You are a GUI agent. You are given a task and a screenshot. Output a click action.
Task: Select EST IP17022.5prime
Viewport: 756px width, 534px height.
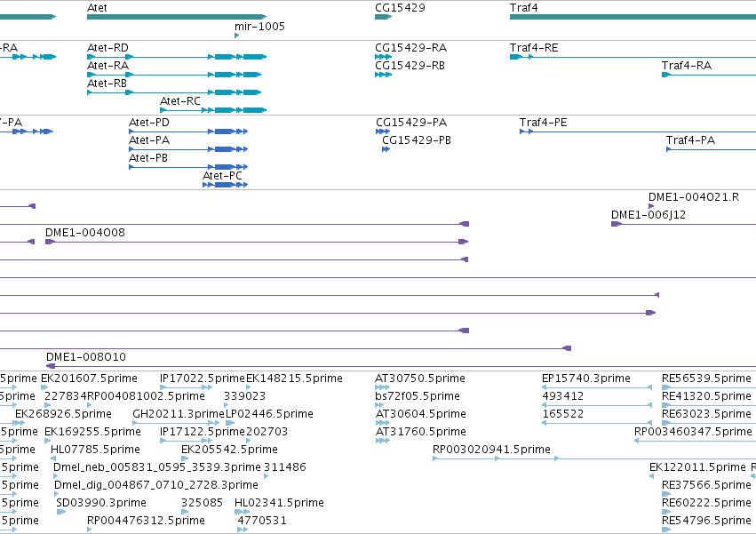(186, 387)
